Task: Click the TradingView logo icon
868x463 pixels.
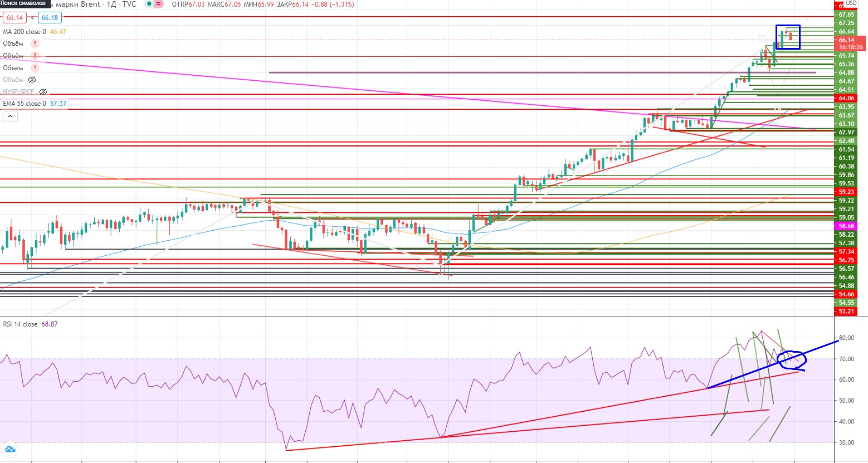Action: (x=9, y=450)
